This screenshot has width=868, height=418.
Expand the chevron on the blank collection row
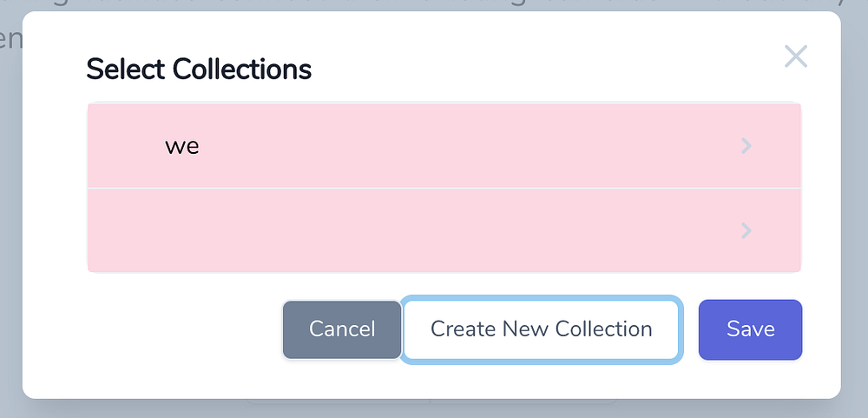point(746,230)
